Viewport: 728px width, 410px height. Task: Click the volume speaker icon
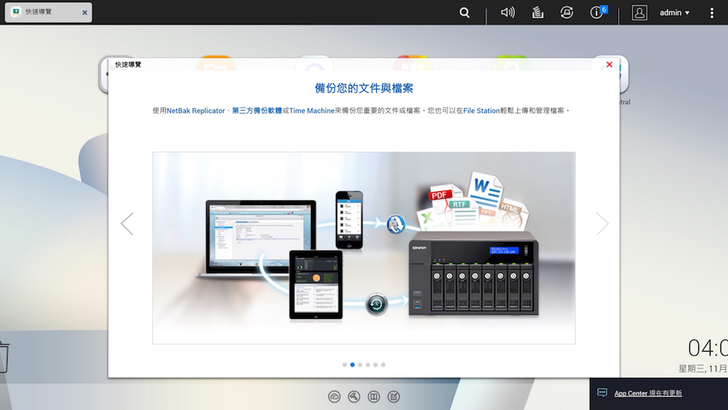(507, 12)
